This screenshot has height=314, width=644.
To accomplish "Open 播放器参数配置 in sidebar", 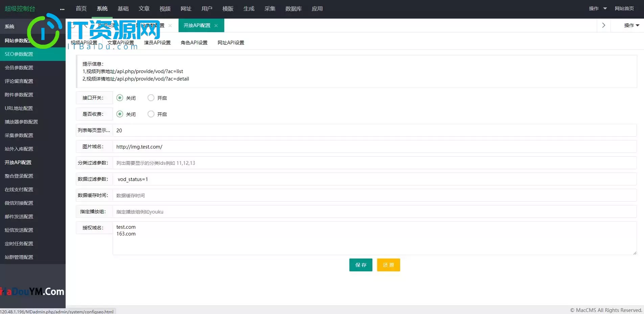I will tap(33, 122).
